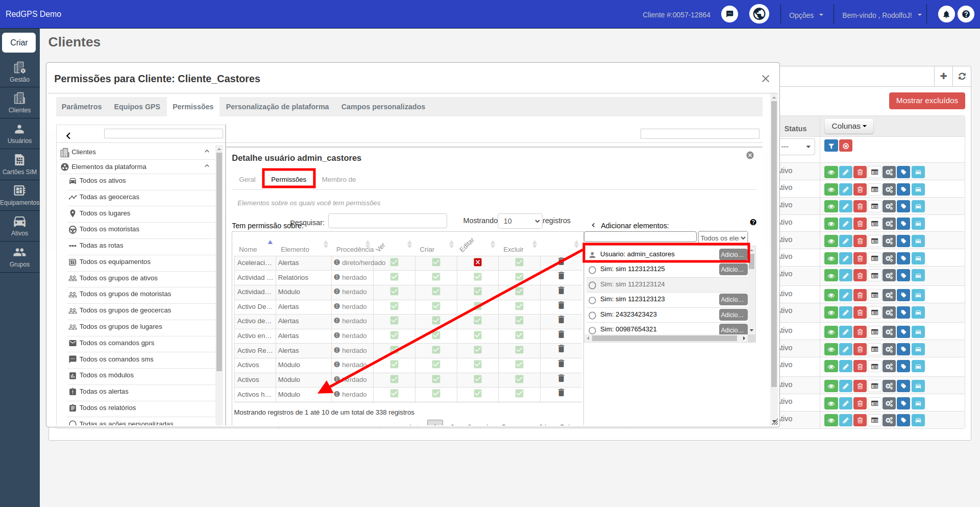Open the Mostrando 10 registros dropdown
Screen dimensions: 980x507
click(x=520, y=221)
